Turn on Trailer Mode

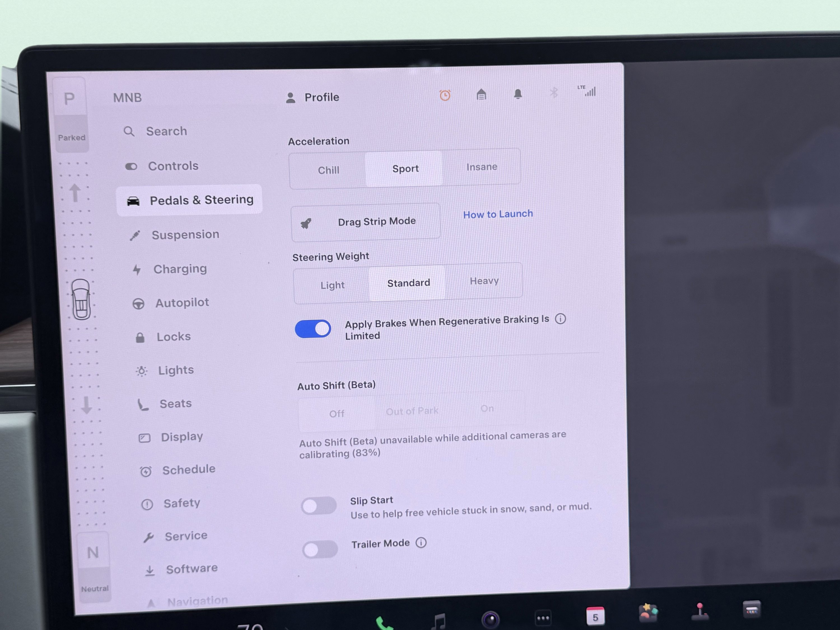pos(320,549)
